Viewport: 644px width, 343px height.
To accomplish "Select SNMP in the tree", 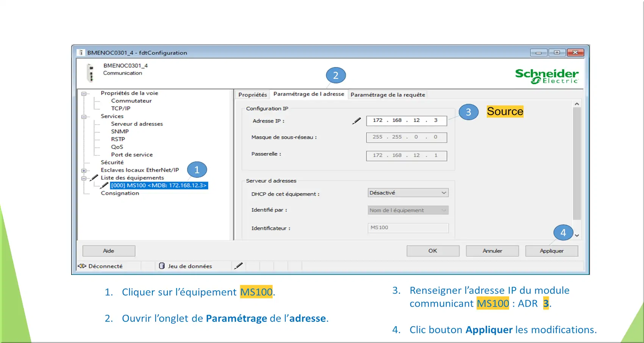I will point(120,132).
